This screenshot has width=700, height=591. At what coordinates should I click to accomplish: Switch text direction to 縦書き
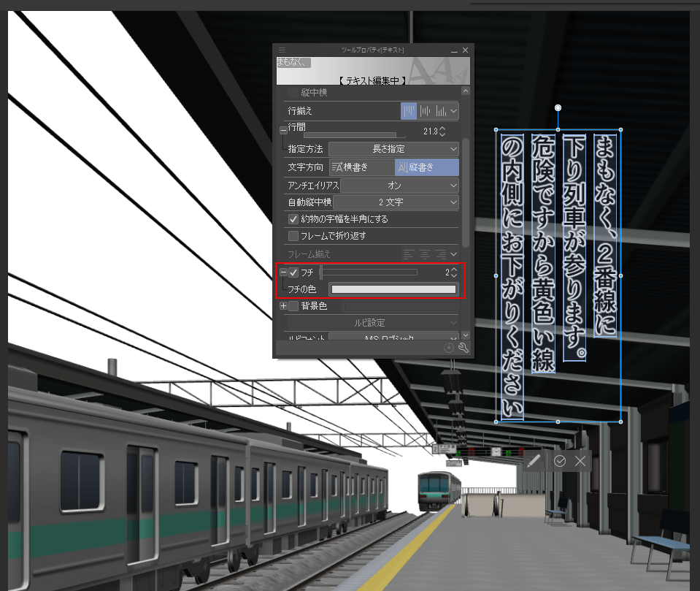427,167
